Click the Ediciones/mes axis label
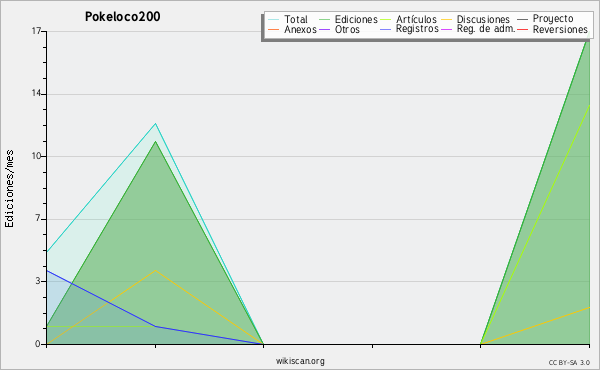Image resolution: width=600 pixels, height=370 pixels. pos(9,189)
